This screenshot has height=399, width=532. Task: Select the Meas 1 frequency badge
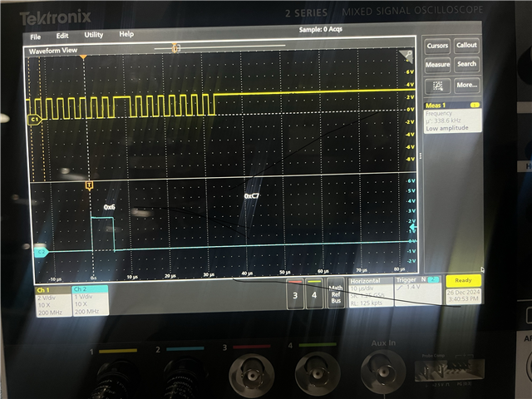click(452, 117)
